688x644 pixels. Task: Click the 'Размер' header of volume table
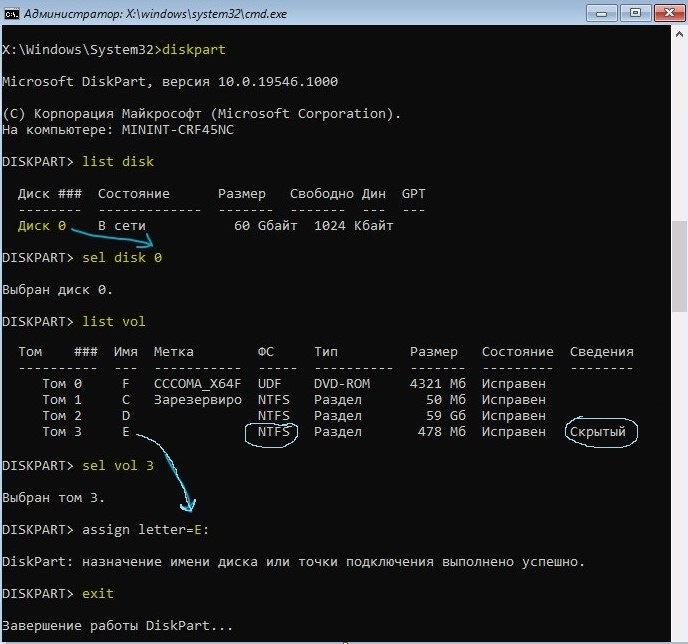click(434, 352)
